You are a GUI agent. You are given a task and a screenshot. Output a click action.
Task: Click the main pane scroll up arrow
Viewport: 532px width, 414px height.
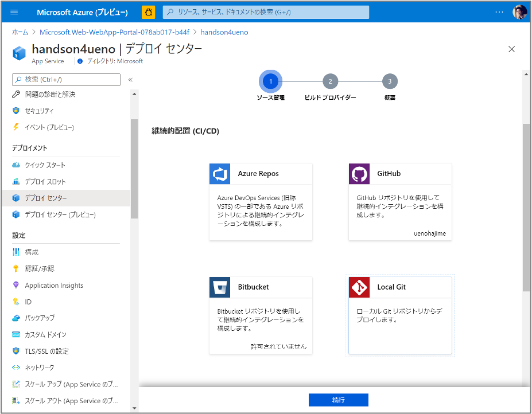[x=526, y=74]
